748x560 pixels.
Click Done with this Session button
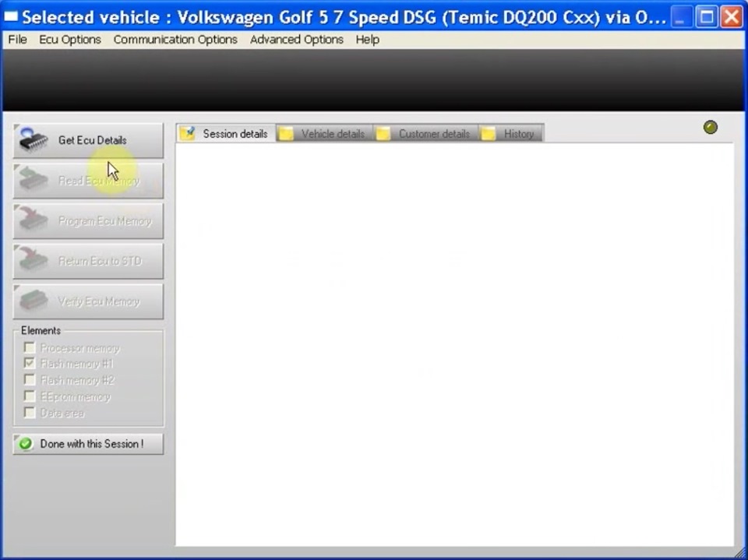click(88, 444)
